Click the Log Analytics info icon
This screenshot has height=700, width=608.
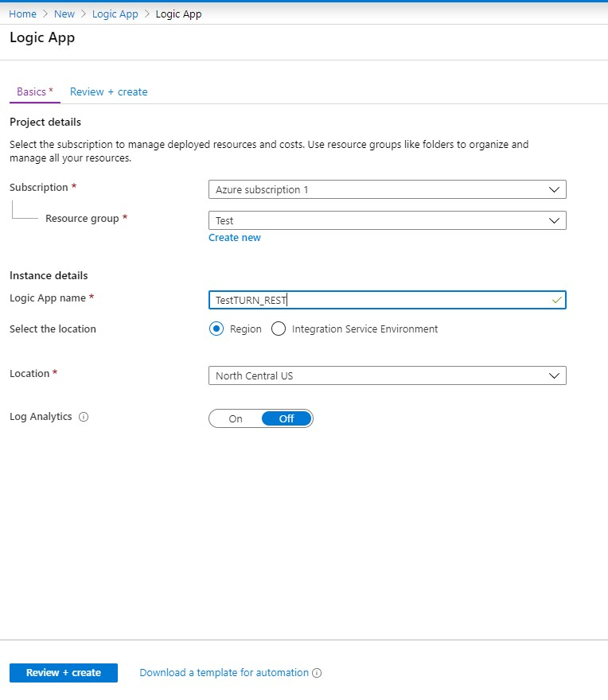tap(84, 417)
